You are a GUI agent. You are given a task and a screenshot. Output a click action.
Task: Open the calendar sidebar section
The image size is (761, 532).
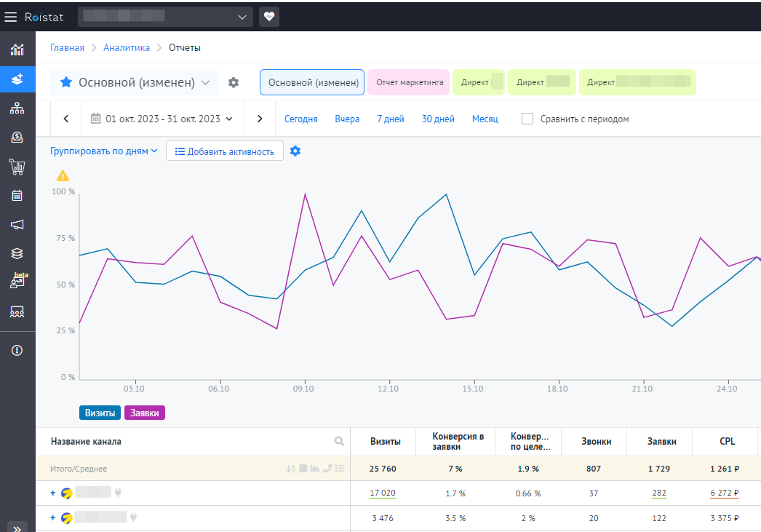pyautogui.click(x=17, y=196)
